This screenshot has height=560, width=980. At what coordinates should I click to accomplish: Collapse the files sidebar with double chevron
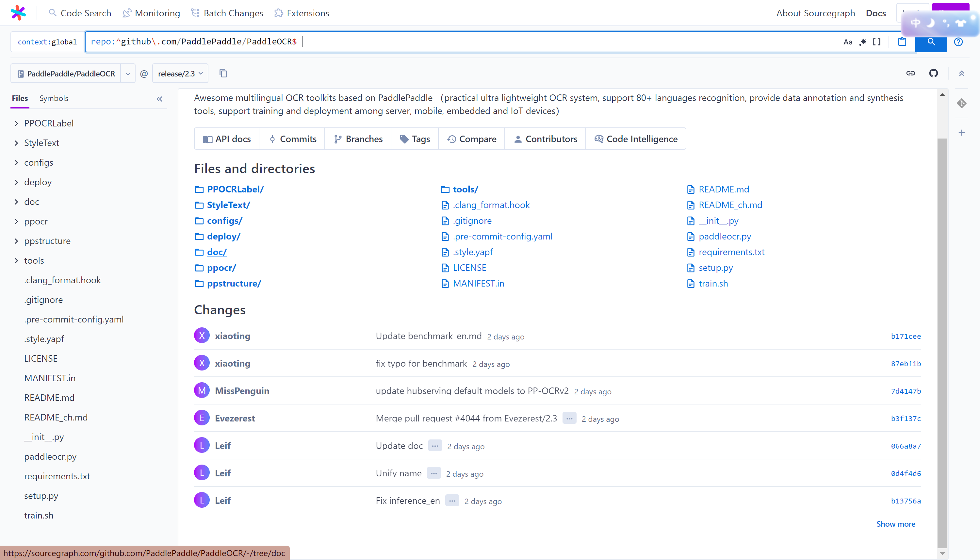click(159, 99)
